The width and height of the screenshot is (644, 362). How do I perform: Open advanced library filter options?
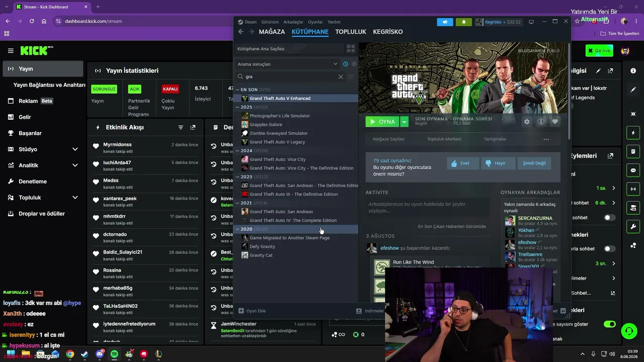351,76
